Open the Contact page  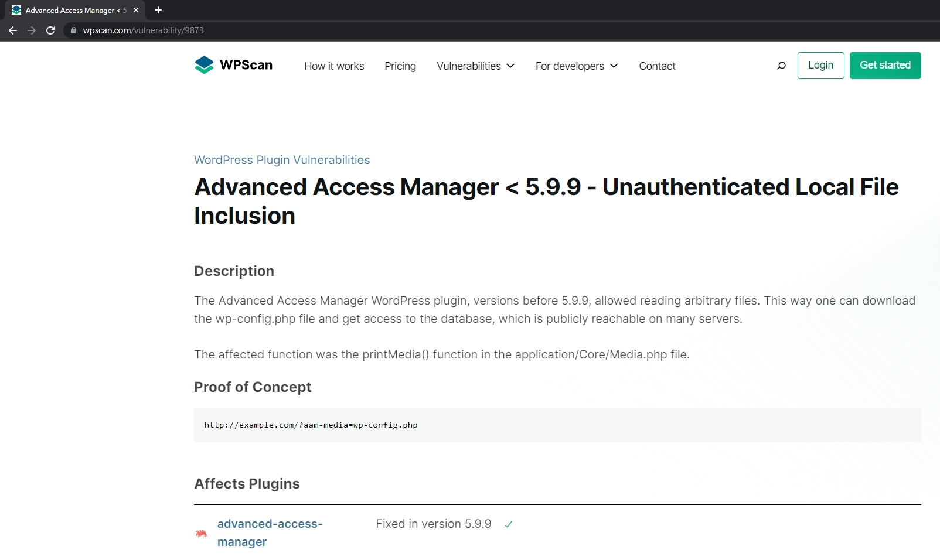pos(657,66)
